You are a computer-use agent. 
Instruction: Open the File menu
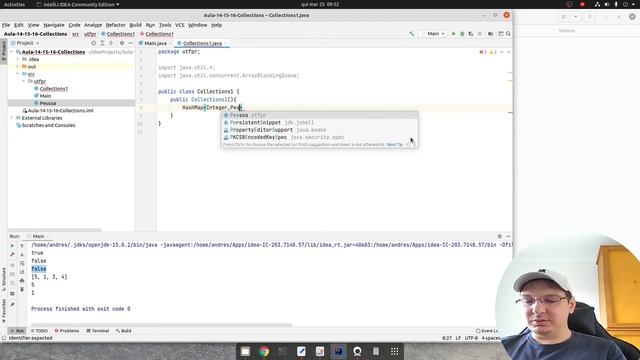(6, 25)
